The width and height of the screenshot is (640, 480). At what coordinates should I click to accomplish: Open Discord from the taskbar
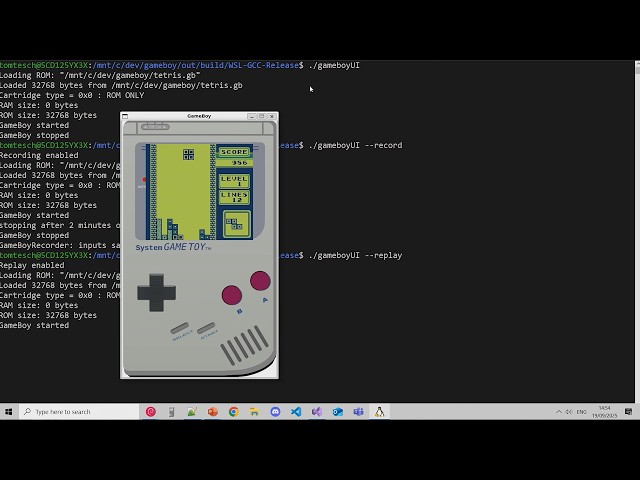point(275,412)
